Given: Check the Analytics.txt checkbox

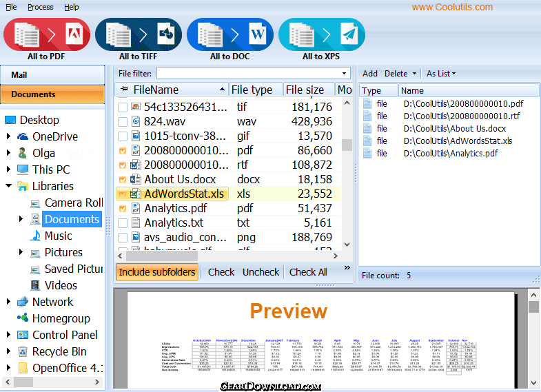Looking at the screenshot, I should [123, 223].
